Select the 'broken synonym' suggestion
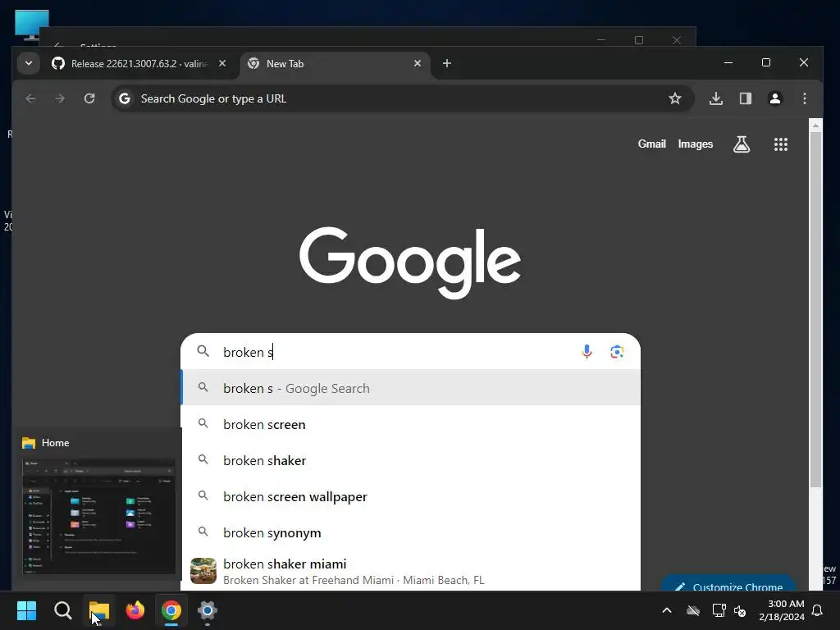This screenshot has width=840, height=630. (x=411, y=533)
